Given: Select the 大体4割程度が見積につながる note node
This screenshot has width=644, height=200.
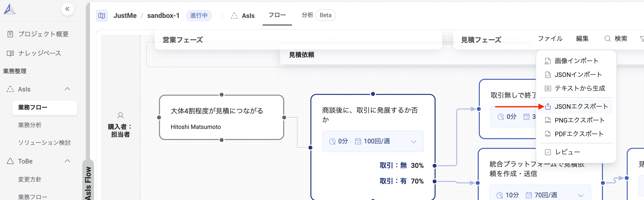Looking at the screenshot, I should tap(222, 117).
